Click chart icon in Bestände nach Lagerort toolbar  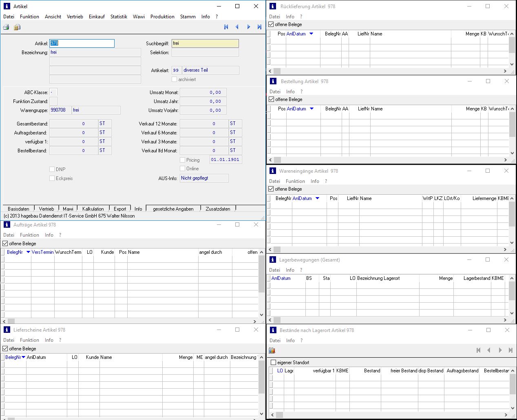pyautogui.click(x=272, y=350)
